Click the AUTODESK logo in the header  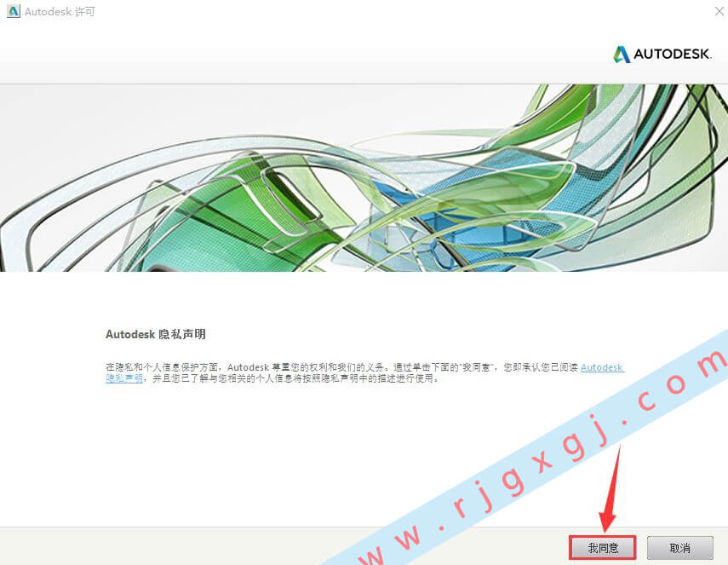[662, 54]
